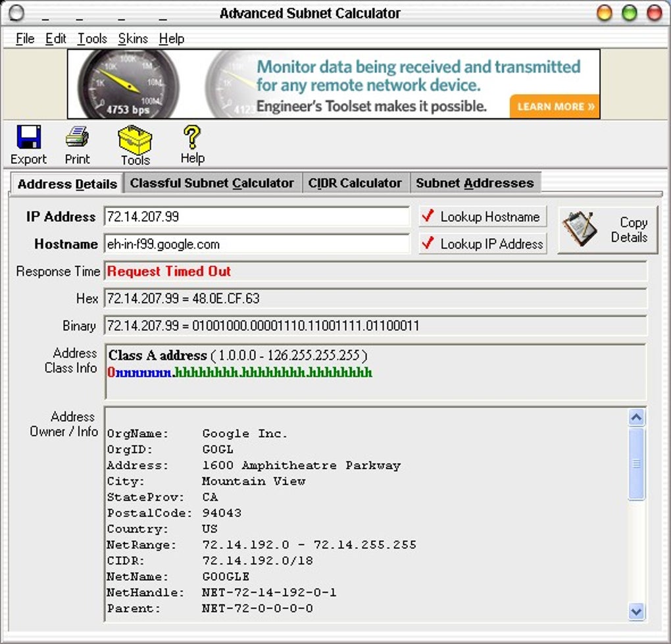Screen dimensions: 671x644
Task: Click the 'Request Timed Out' response text
Action: point(168,271)
